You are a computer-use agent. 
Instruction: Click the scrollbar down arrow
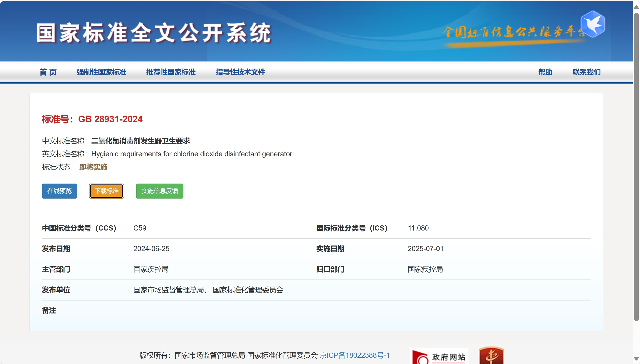636,358
